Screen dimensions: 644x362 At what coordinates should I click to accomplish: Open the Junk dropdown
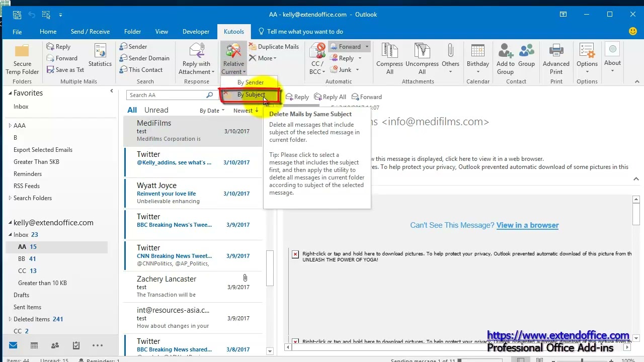point(357,70)
